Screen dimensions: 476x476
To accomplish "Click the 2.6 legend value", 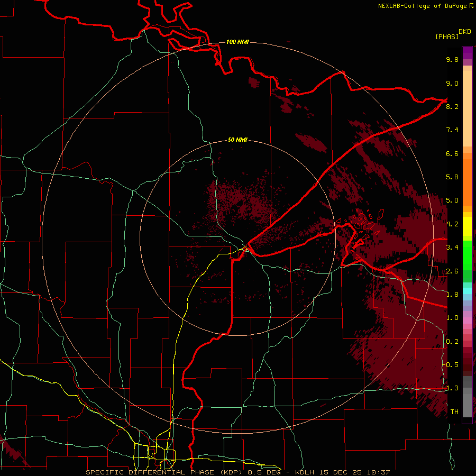I will click(x=452, y=271).
